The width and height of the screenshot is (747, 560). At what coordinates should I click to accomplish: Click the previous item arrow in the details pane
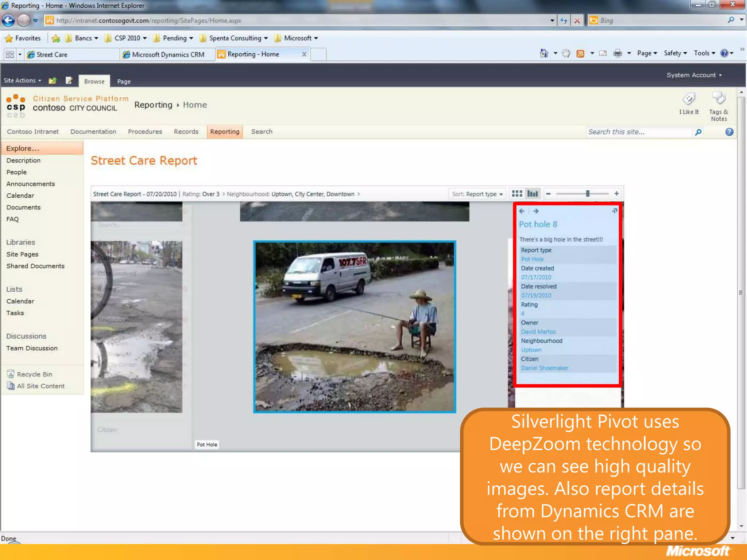coord(522,211)
